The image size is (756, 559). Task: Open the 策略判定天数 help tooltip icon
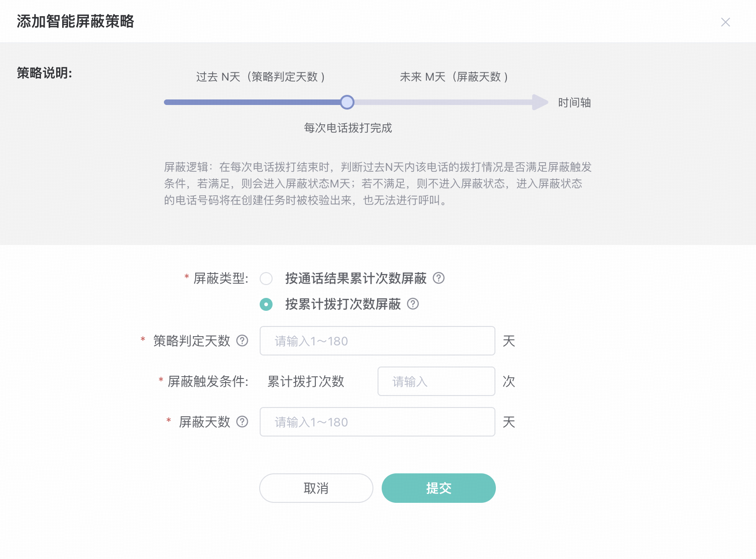pos(242,341)
